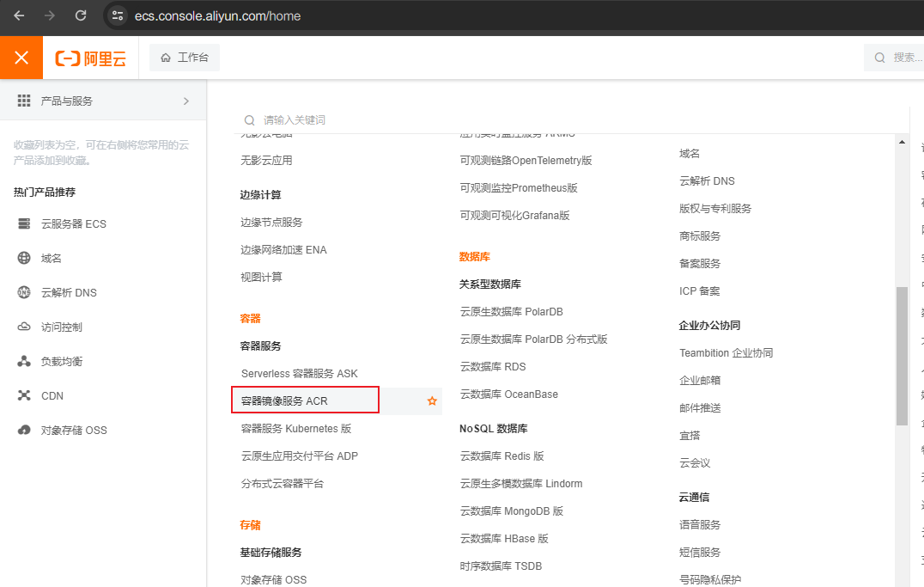Open 可观测监控Prometheus版
The width and height of the screenshot is (924, 587).
tap(519, 188)
